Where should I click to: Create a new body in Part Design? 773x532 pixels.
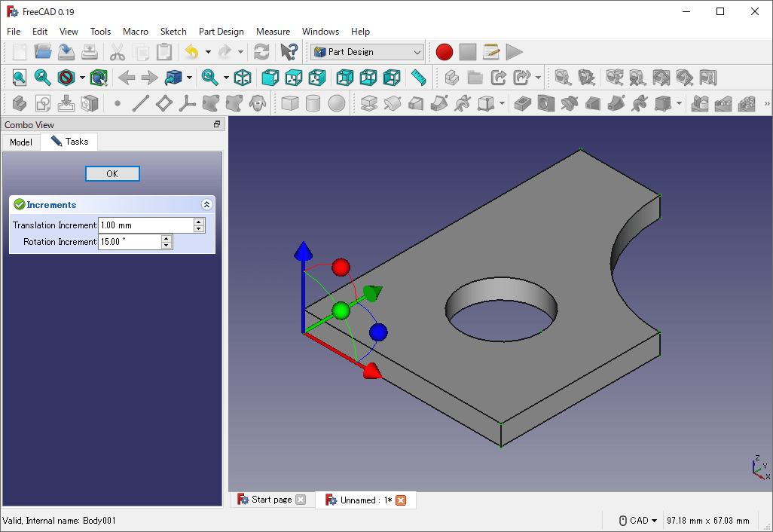coord(20,103)
